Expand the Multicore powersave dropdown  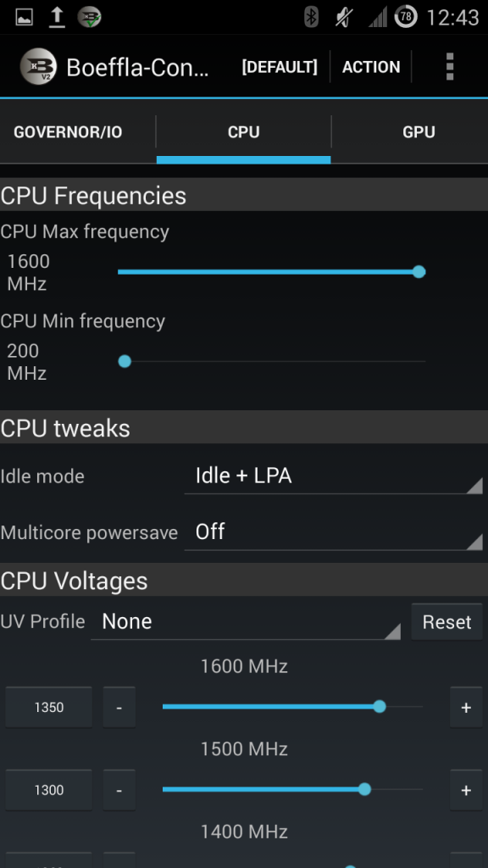333,532
